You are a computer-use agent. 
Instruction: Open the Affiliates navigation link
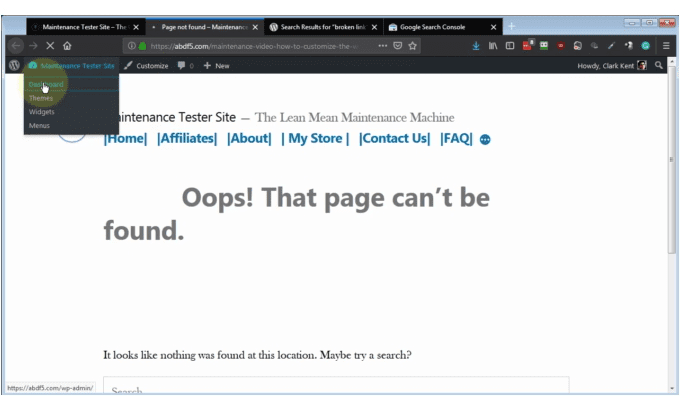coord(187,138)
